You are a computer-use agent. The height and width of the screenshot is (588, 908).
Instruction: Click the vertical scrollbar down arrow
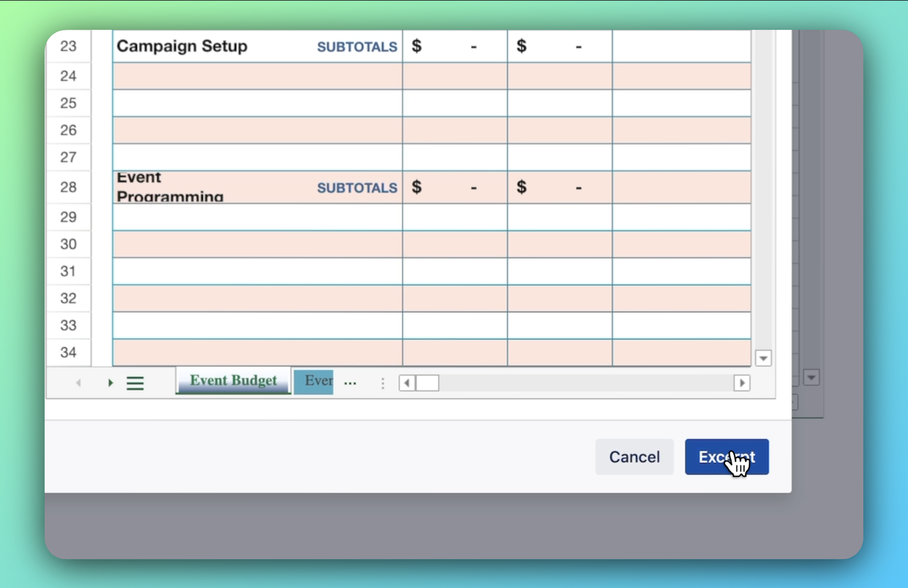tap(763, 358)
